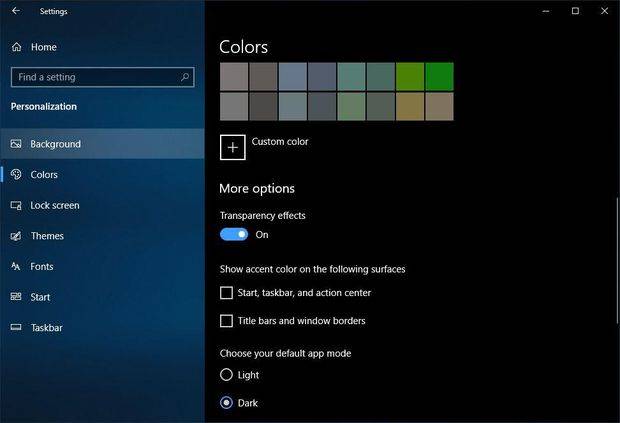The width and height of the screenshot is (620, 423).
Task: Focus the Find a setting field
Action: click(103, 77)
